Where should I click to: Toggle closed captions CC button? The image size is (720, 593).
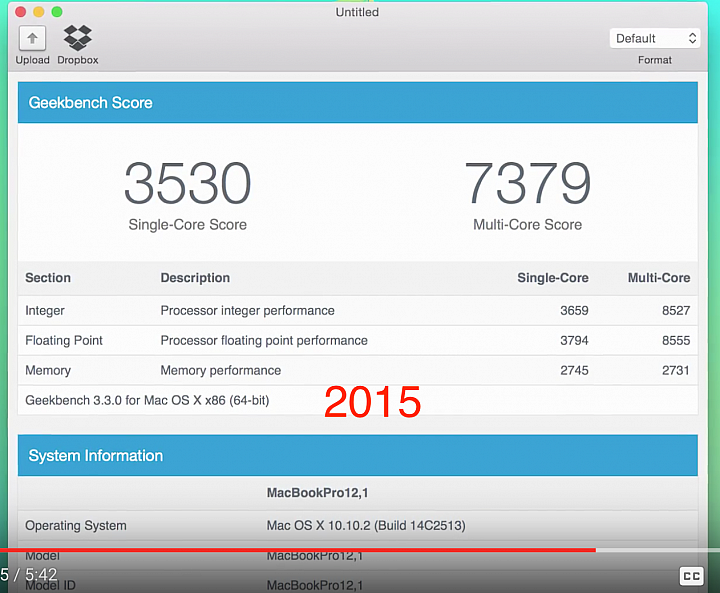(692, 576)
